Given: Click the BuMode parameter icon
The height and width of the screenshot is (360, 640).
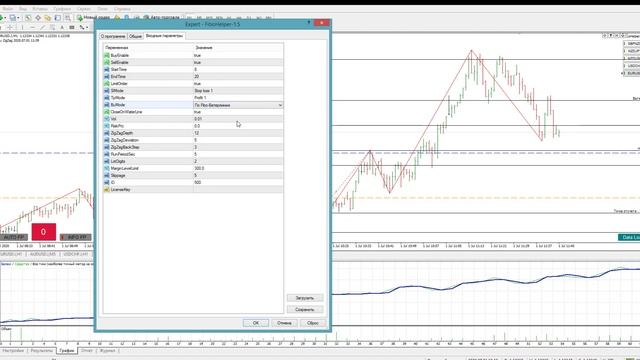Looking at the screenshot, I should (x=107, y=105).
